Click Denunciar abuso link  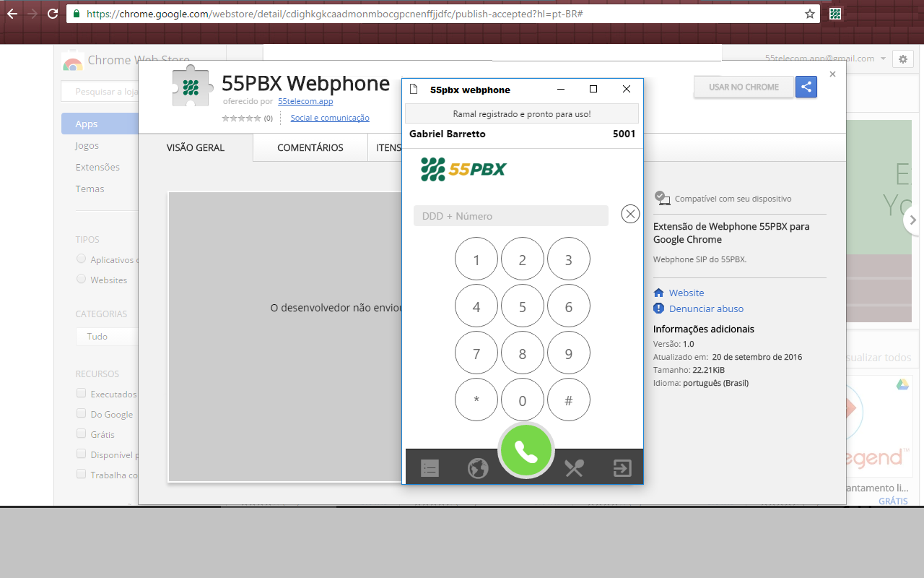706,309
